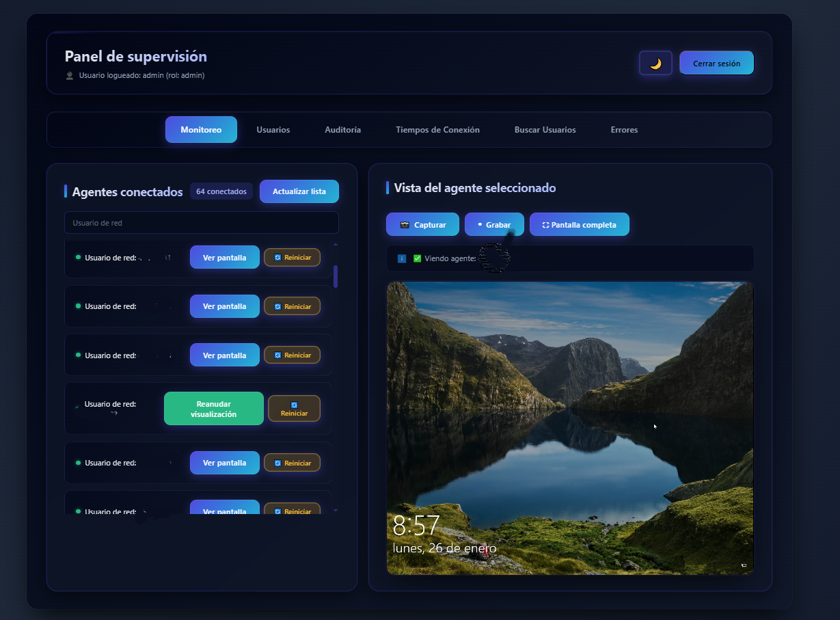Click Cerrar sesión to log out
Image resolution: width=840 pixels, height=620 pixels.
pyautogui.click(x=716, y=62)
